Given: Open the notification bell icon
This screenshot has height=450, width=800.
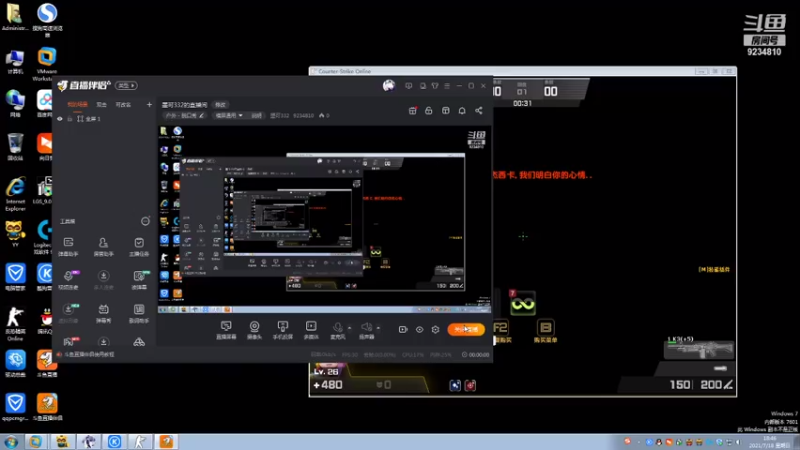Looking at the screenshot, I should click(x=462, y=111).
